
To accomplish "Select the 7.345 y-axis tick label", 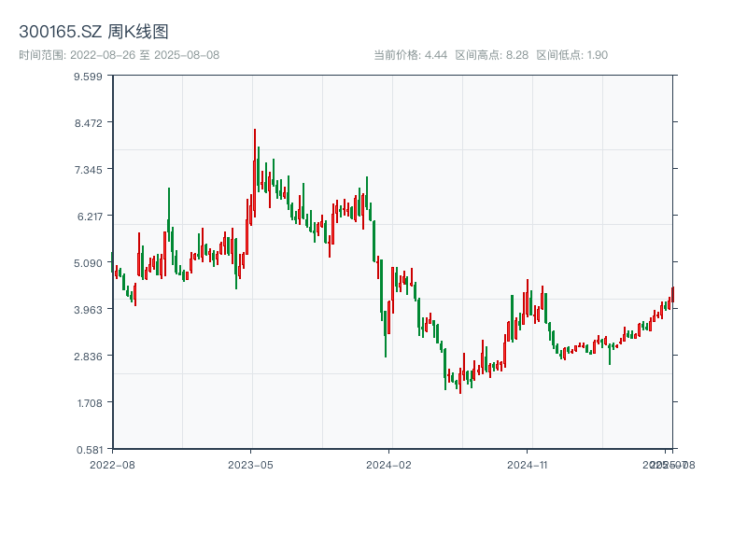I will (x=90, y=169).
